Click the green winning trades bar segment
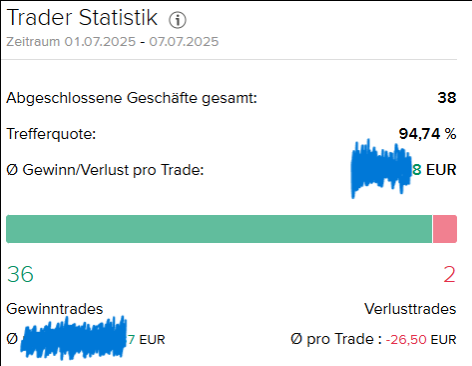Screen dimensions: 472x366 [219, 229]
